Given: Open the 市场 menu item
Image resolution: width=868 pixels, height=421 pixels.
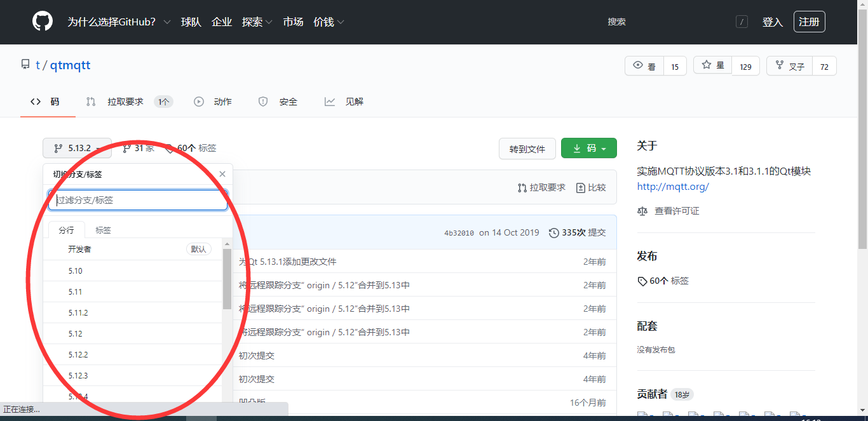Looking at the screenshot, I should click(293, 22).
